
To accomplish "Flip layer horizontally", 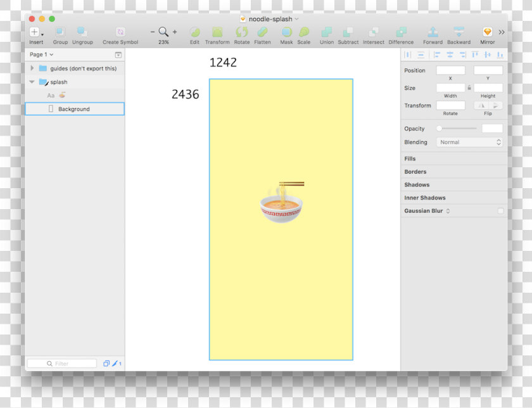I will [x=481, y=106].
